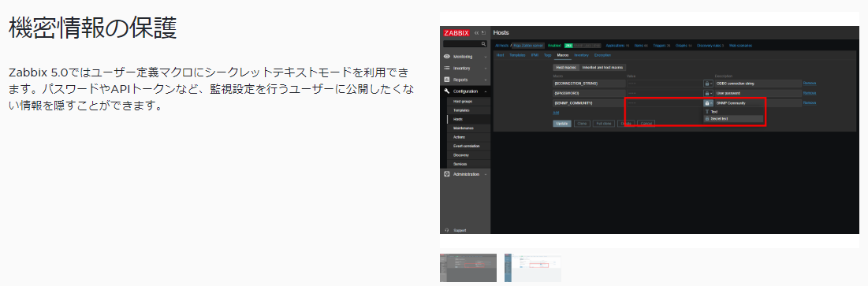Switch to the Tags tab
868x286 pixels.
click(x=547, y=55)
